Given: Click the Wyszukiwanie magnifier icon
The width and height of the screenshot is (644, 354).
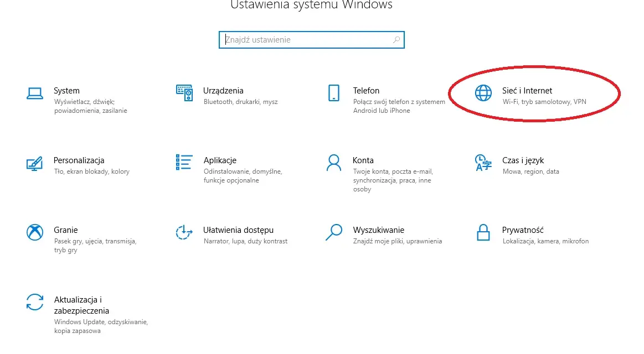Looking at the screenshot, I should tap(334, 232).
